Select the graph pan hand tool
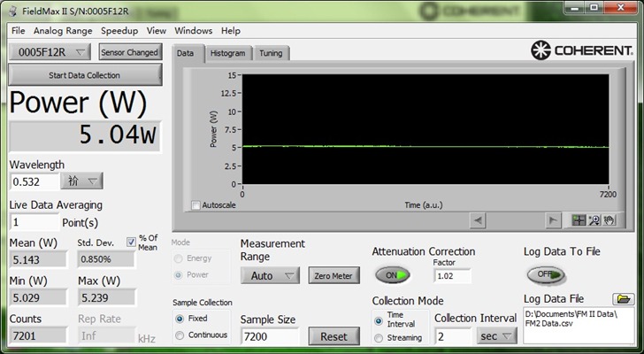This screenshot has width=644, height=354. tap(609, 220)
